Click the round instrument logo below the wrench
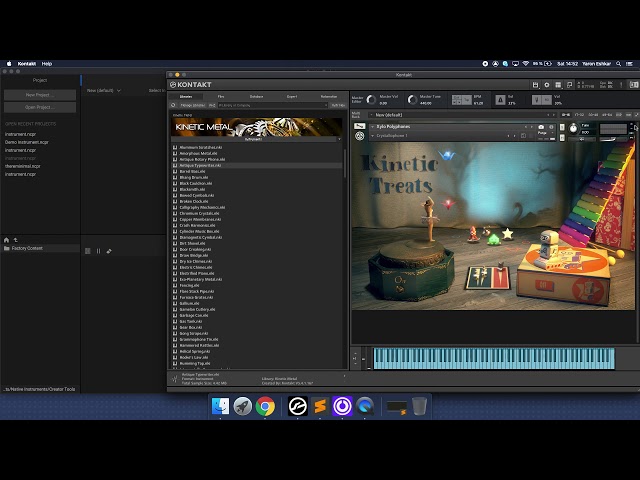 click(x=360, y=136)
